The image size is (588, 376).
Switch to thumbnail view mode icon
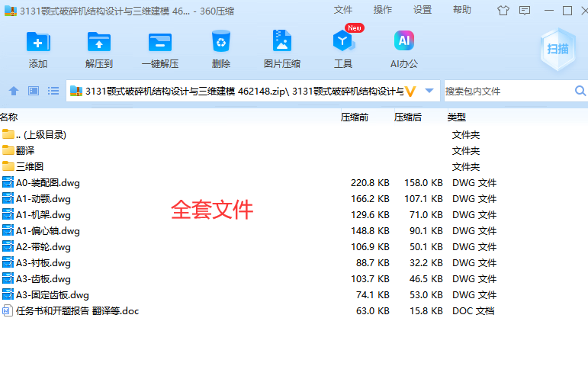(34, 91)
